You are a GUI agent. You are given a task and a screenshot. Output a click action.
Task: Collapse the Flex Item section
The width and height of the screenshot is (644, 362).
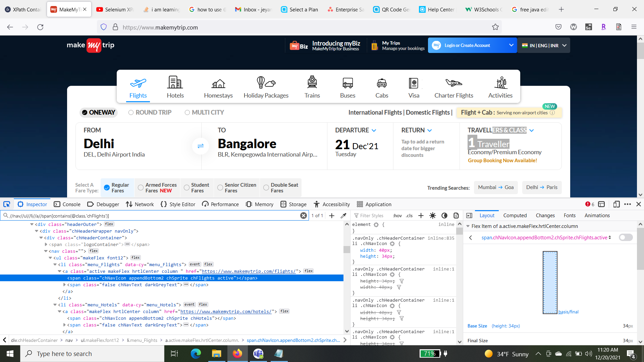[468, 226]
